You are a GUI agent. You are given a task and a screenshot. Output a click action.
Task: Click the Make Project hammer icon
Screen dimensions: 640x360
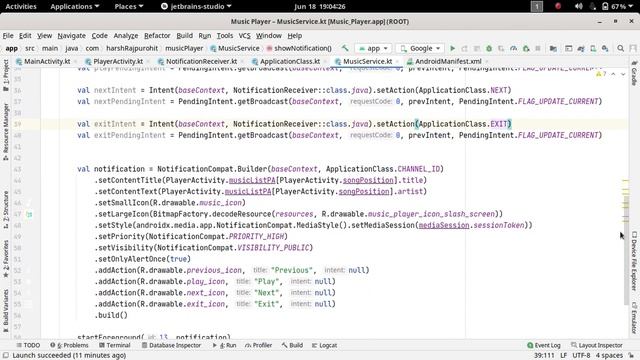[345, 48]
